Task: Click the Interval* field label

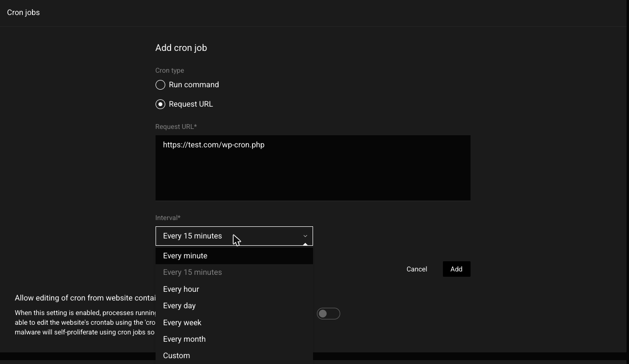Action: [x=168, y=218]
